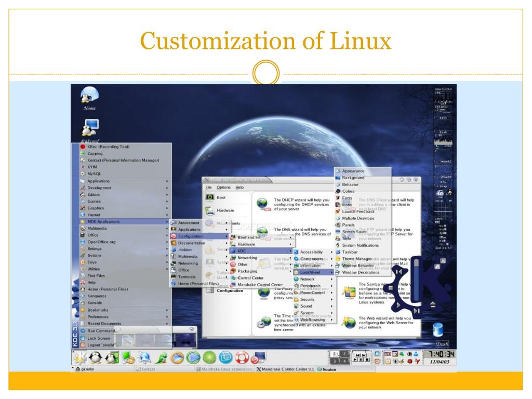Select Boot in Mandrake Control Center sidebar
This screenshot has width=532, height=399.
click(x=216, y=197)
